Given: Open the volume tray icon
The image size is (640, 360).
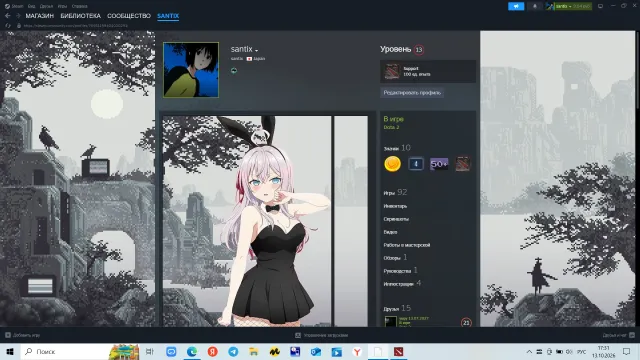Looking at the screenshot, I should tap(569, 351).
